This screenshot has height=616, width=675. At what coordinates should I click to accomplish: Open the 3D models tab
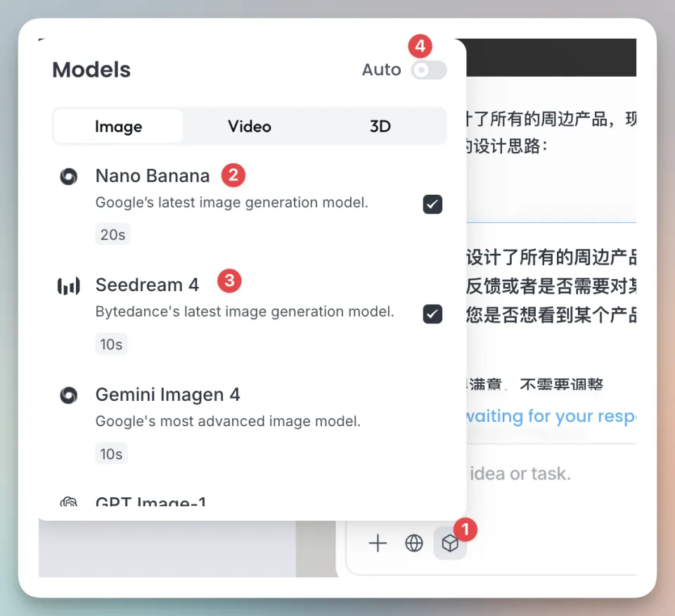(380, 127)
